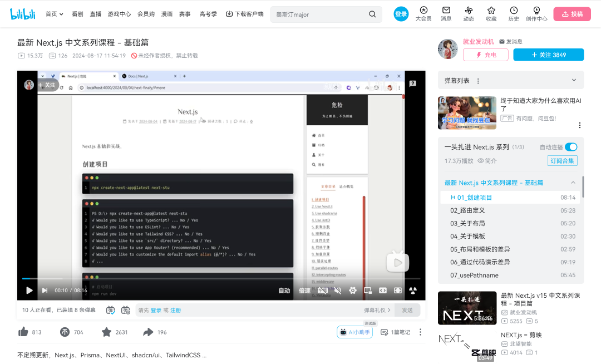Open 收藏 favorites icon
The width and height of the screenshot is (601, 364).
(491, 14)
